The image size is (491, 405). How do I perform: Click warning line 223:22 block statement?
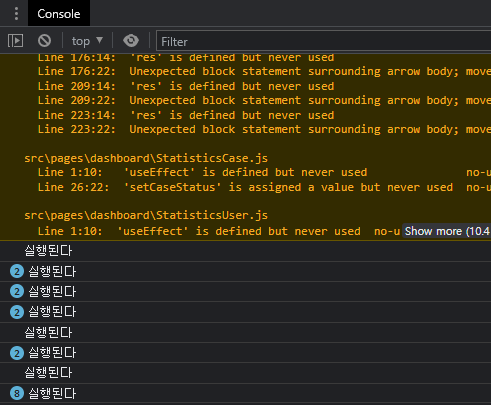(x=264, y=129)
